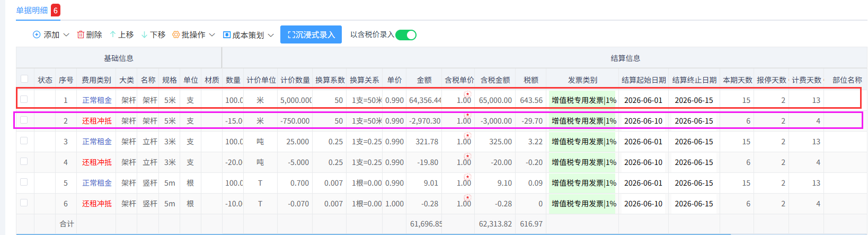The image size is (868, 235).
Task: Open row 6 发票类别 cell dropdown
Action: pyautogui.click(x=582, y=203)
